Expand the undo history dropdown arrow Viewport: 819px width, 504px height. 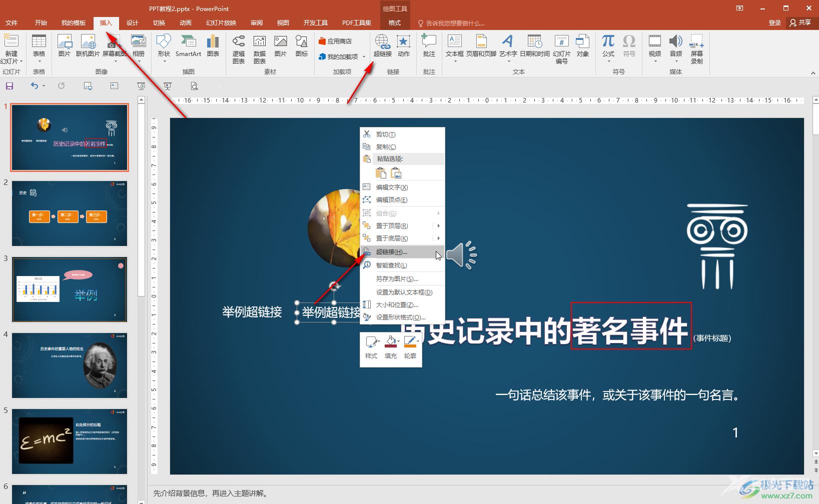click(x=44, y=86)
